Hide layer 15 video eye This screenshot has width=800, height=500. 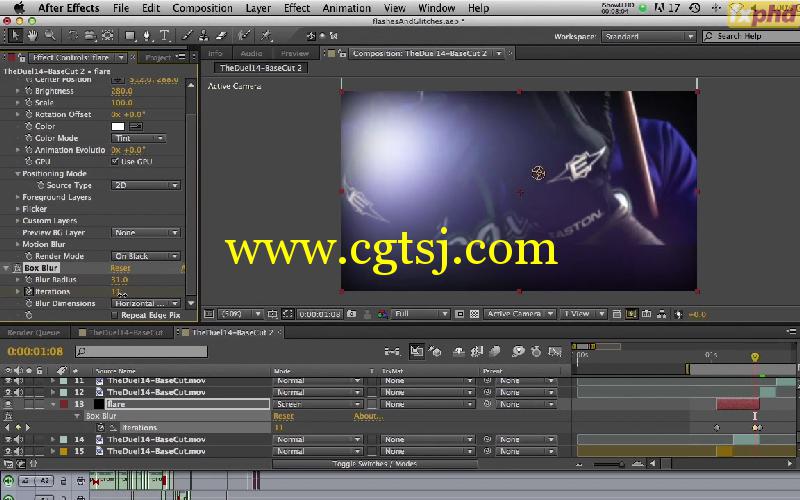[x=8, y=451]
